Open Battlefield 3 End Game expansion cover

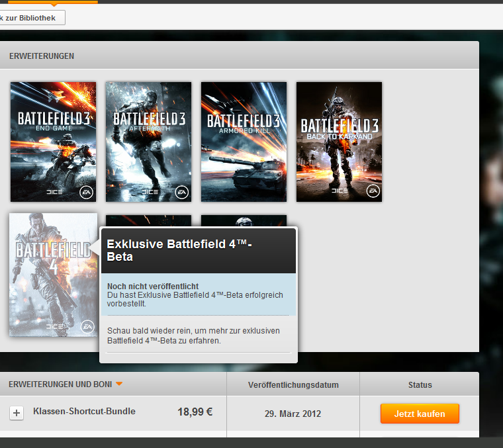coord(53,142)
